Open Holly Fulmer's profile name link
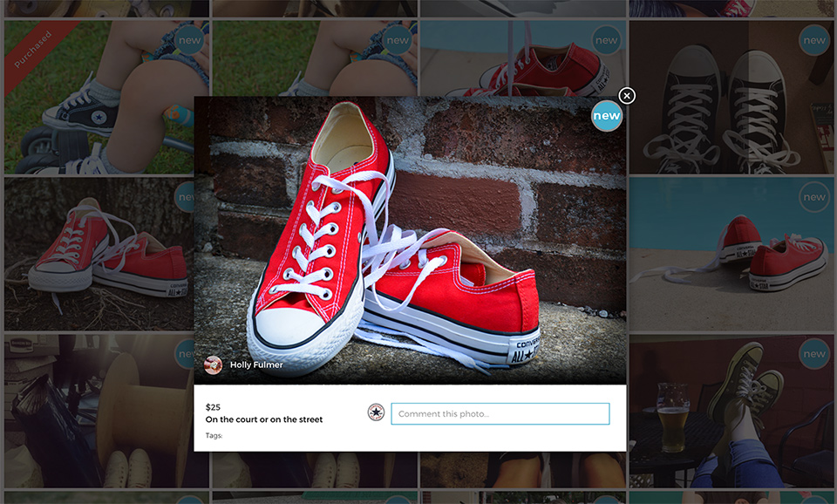837x504 pixels. pos(256,364)
